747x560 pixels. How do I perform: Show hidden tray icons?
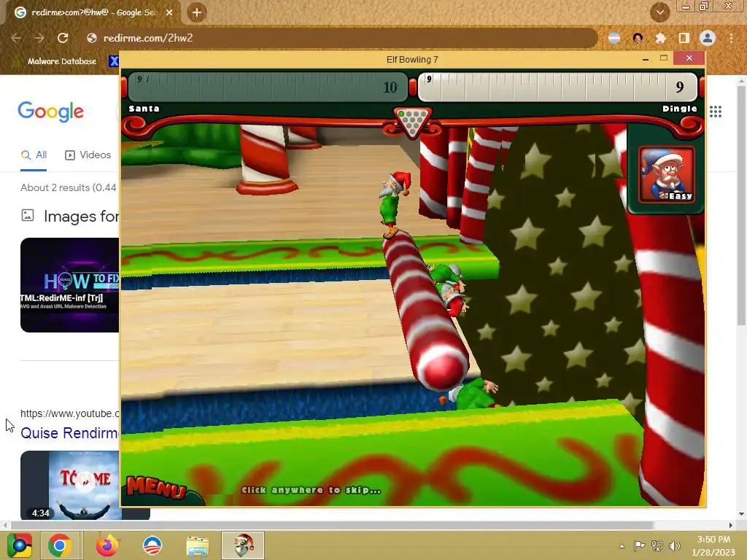pyautogui.click(x=622, y=546)
